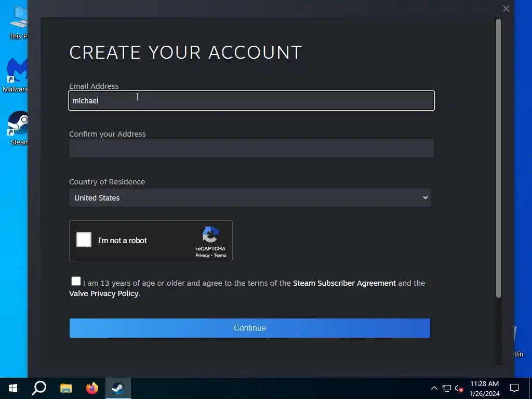Select the Recycle Bin desktop icon
This screenshot has height=399, width=532.
click(518, 341)
